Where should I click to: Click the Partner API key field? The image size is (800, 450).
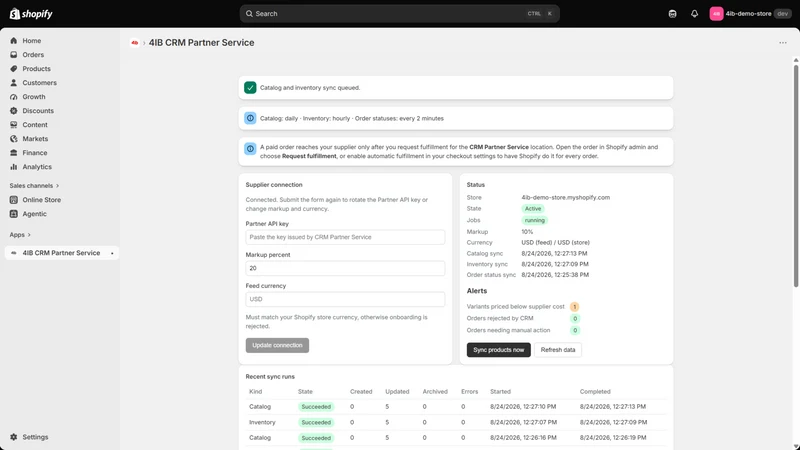tap(345, 237)
